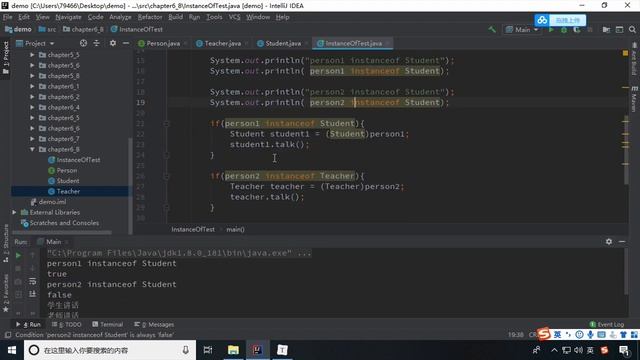Click Collapse All icon in Project panel
Screen dimensions: 640x360
(x=96, y=43)
